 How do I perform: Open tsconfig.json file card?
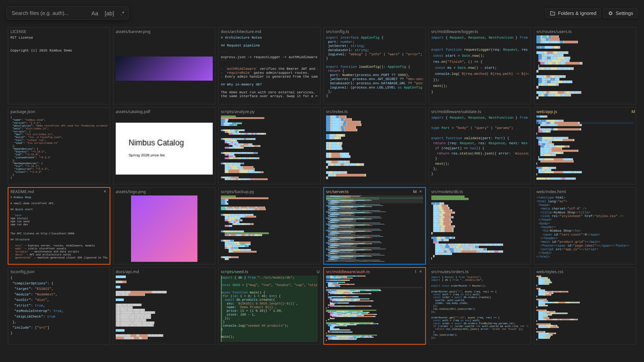pyautogui.click(x=59, y=306)
